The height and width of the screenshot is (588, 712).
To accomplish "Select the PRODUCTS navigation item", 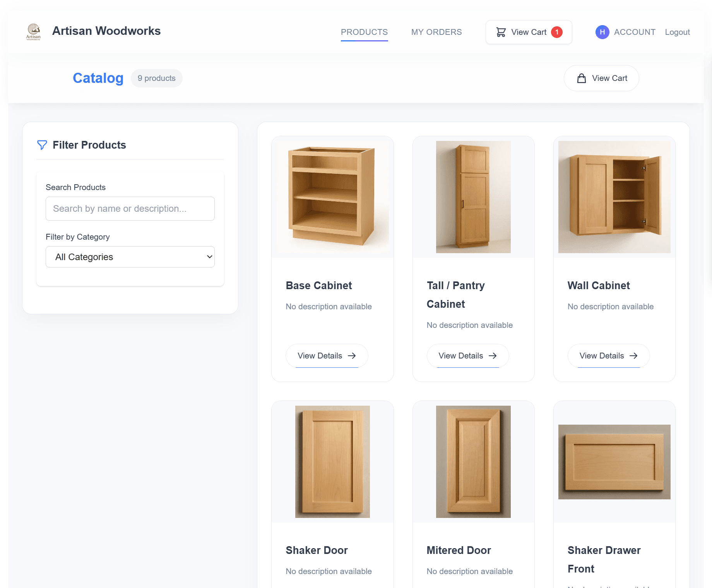I will 364,32.
